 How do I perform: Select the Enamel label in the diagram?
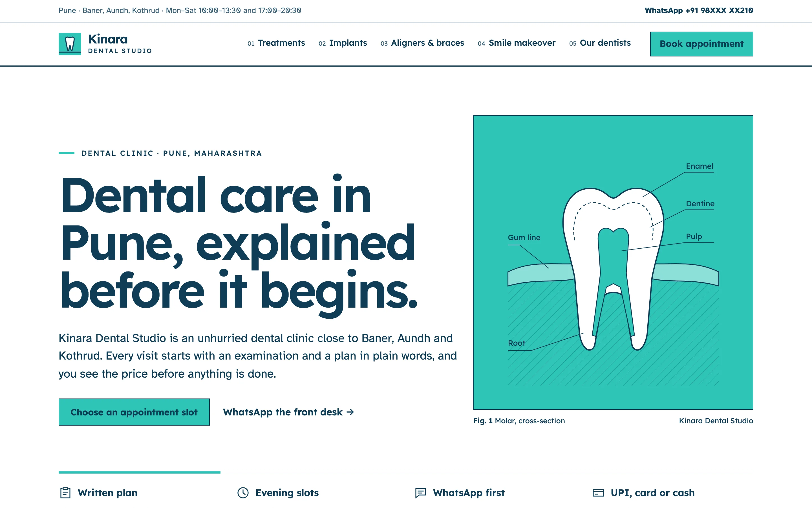coord(699,166)
